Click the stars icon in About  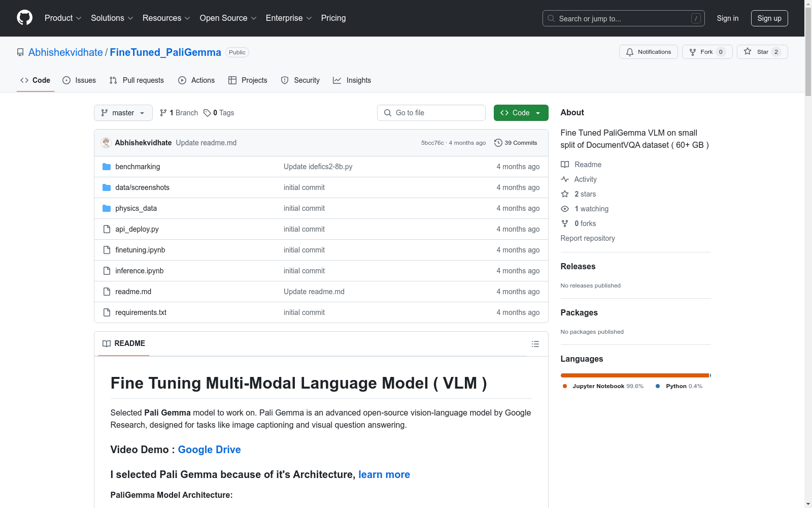pos(565,194)
